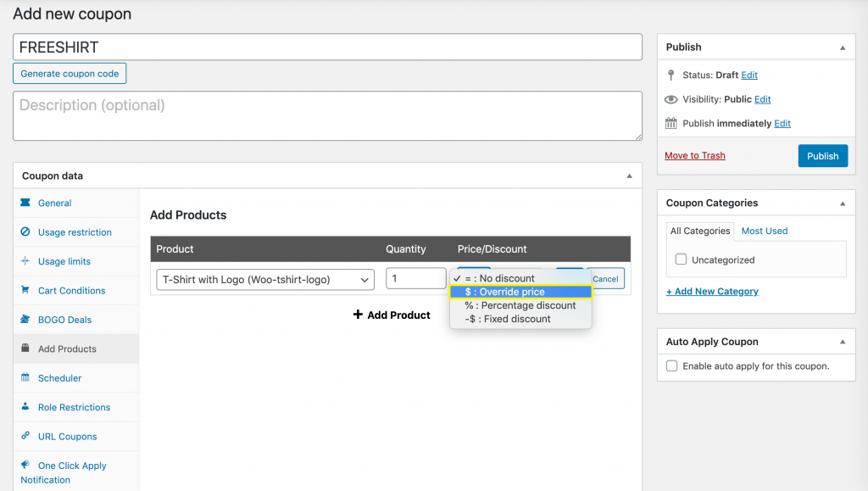Viewport: 868px width, 491px height.
Task: Choose the Percentage discount option
Action: point(520,305)
